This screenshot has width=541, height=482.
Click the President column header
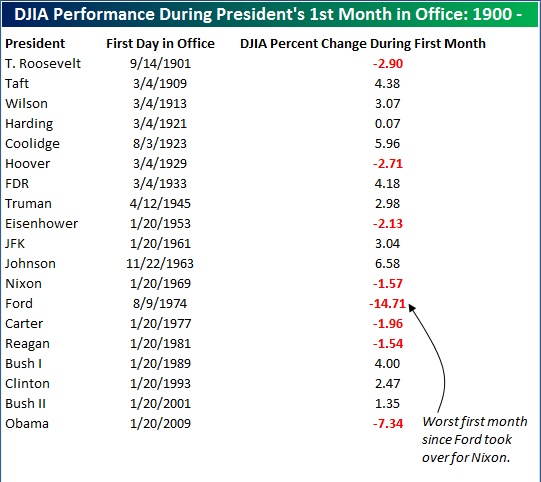[x=35, y=43]
